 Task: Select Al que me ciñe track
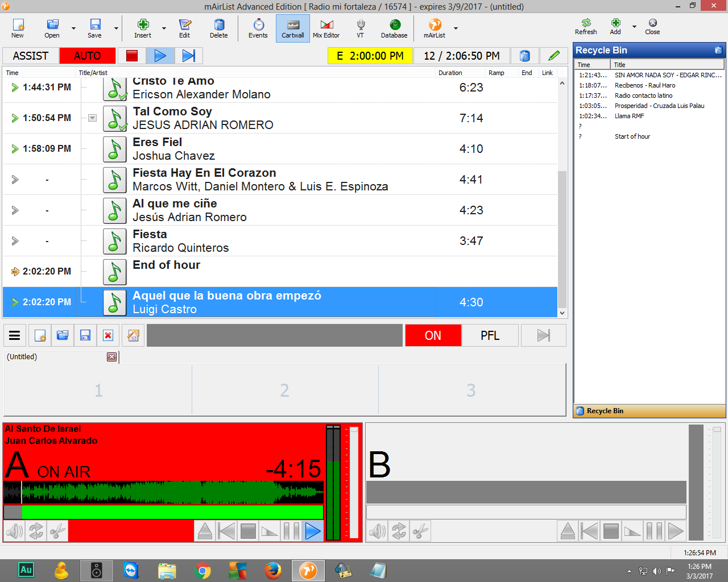(x=280, y=210)
